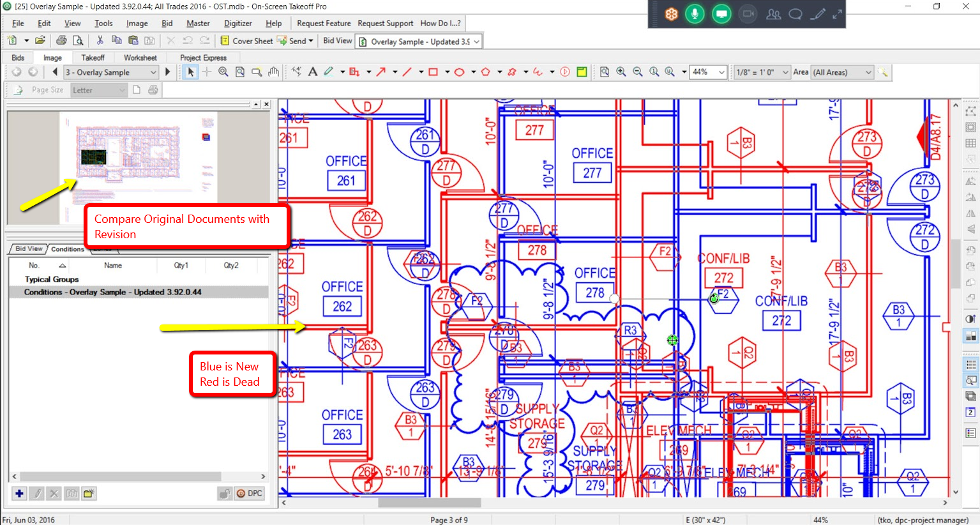Click the Zoom Out magnifier icon
The image size is (980, 525).
point(638,72)
